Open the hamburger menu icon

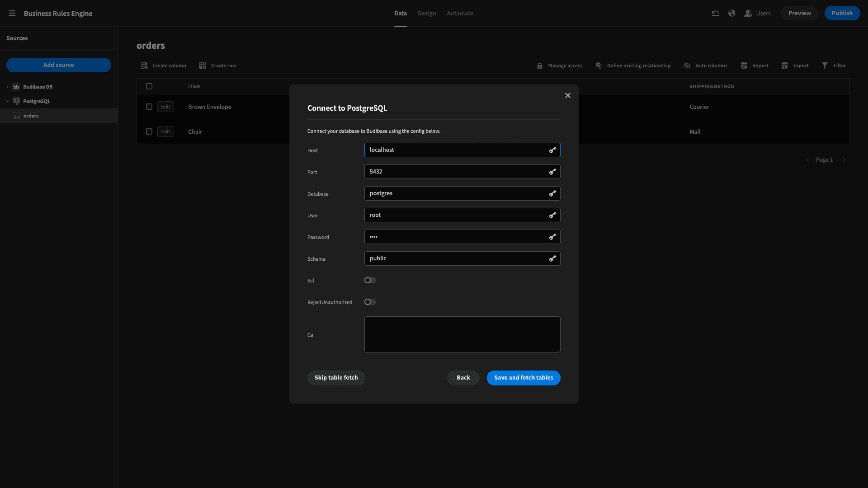12,13
